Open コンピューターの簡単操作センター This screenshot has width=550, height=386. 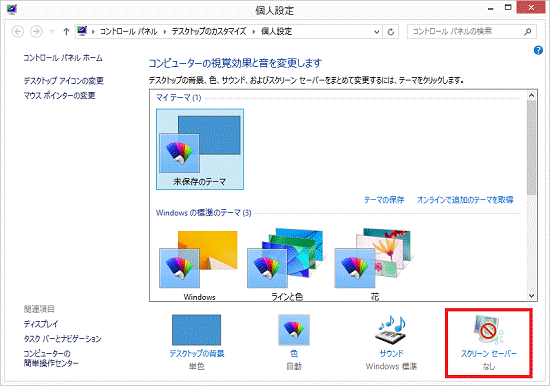click(51, 358)
